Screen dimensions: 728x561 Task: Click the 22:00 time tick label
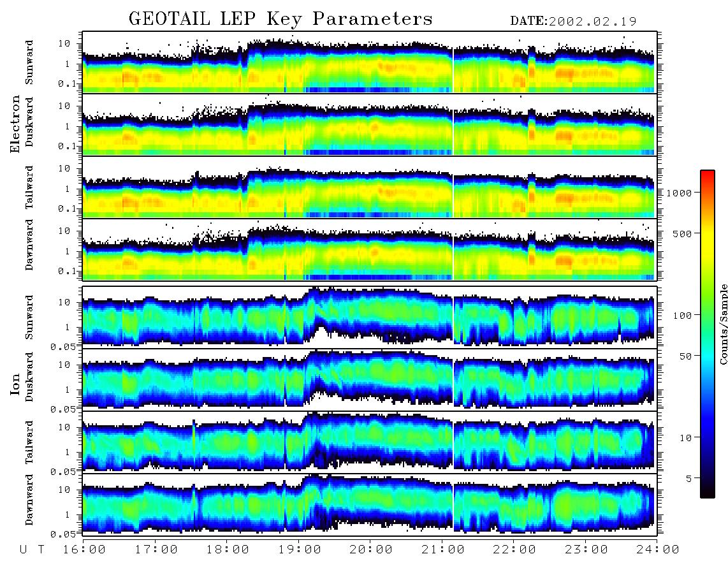(514, 550)
